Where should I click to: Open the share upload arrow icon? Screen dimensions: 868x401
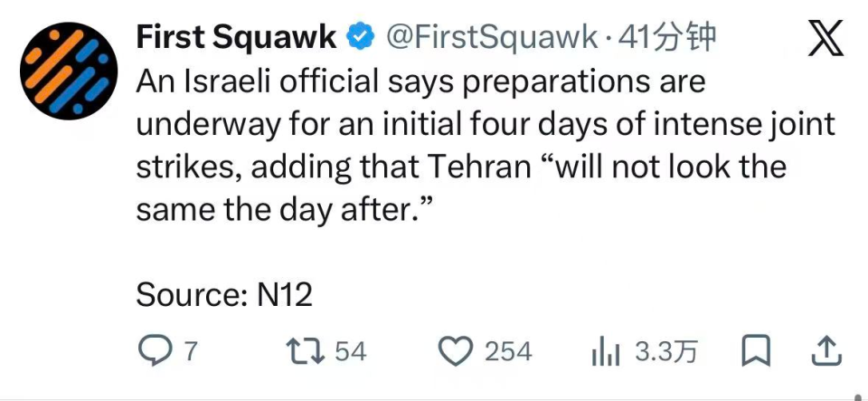coord(827,351)
